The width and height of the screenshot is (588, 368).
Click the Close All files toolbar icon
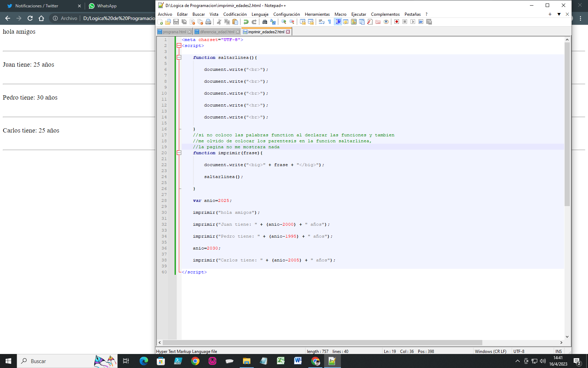pos(200,22)
